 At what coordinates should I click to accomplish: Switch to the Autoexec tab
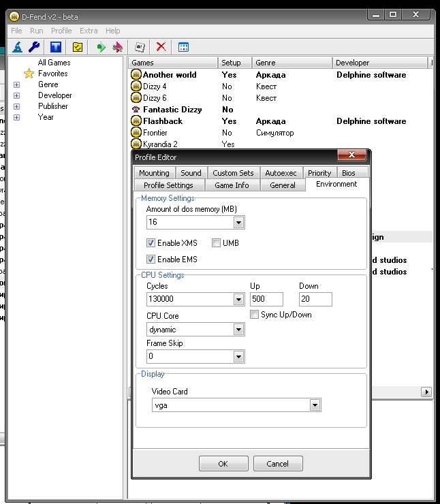[281, 173]
